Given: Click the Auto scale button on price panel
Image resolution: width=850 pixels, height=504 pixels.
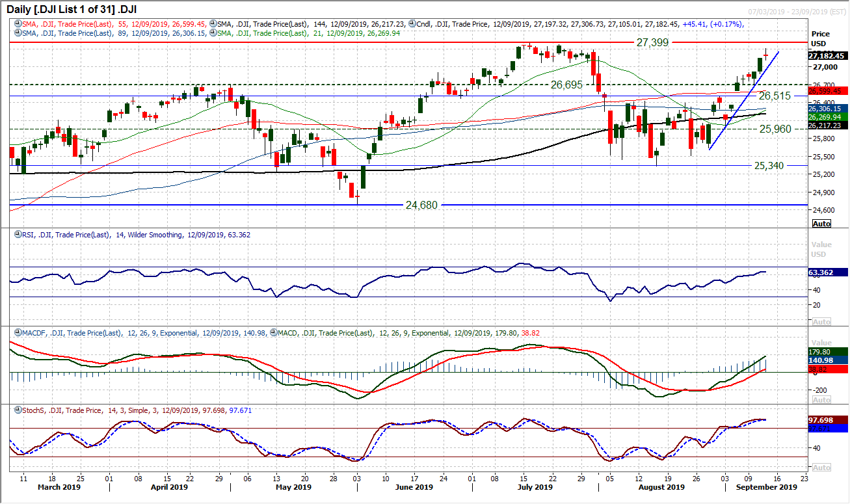Looking at the screenshot, I should [x=822, y=223].
